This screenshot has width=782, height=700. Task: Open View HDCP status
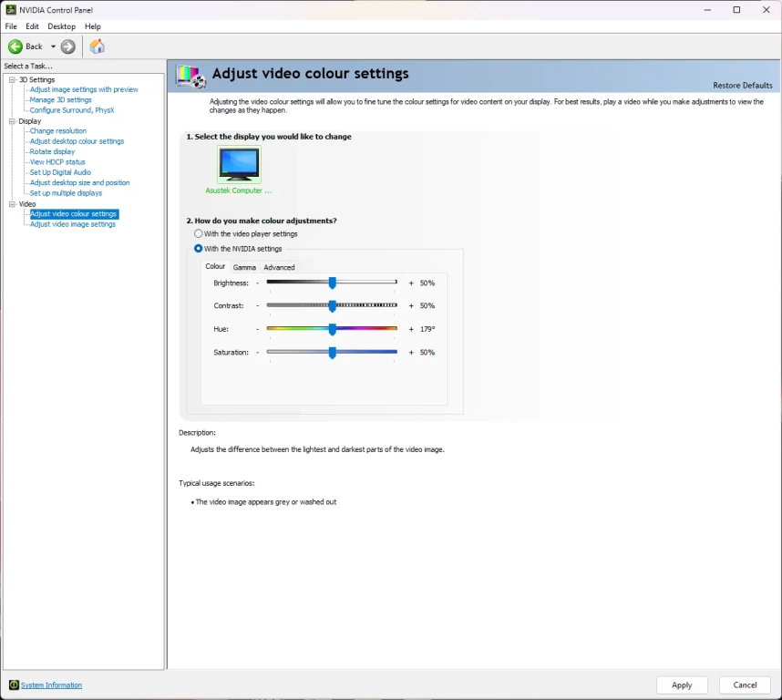(57, 162)
